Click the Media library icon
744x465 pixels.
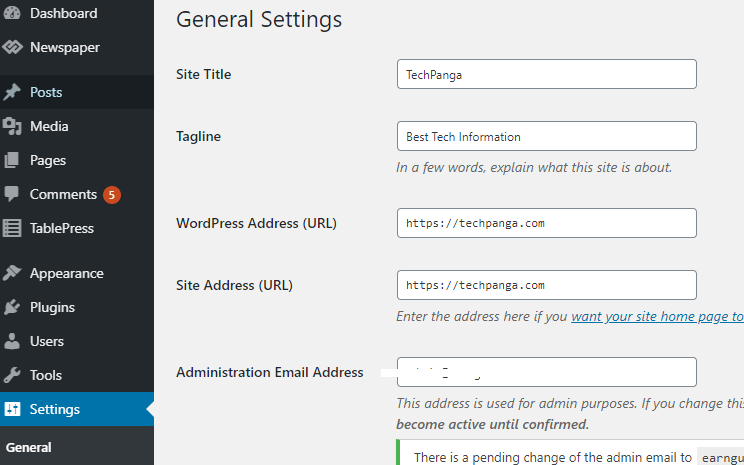[12, 126]
